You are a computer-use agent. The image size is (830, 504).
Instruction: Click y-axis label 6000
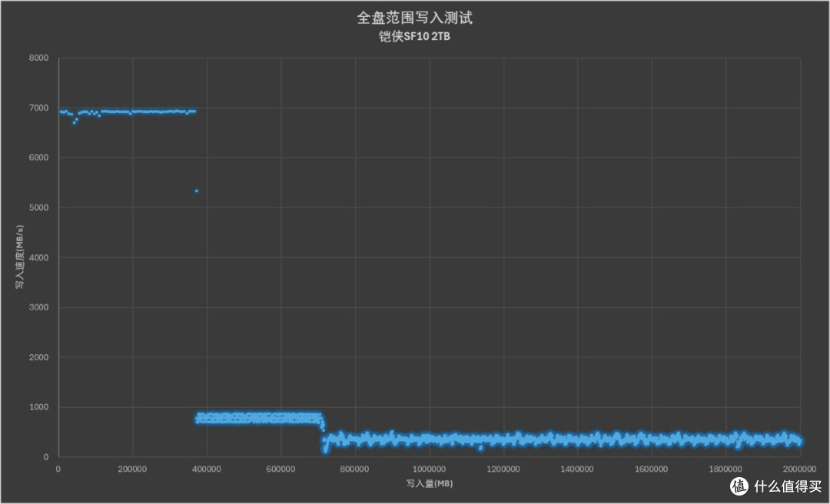(38, 157)
